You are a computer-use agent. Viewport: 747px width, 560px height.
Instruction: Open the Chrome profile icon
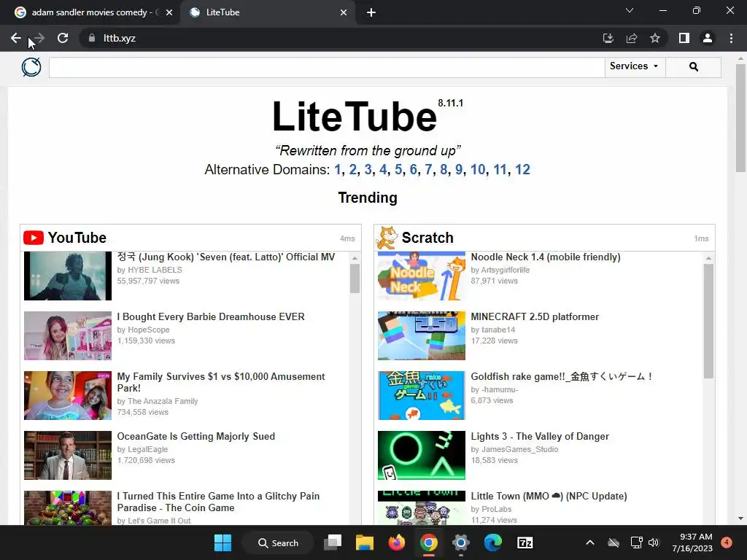click(x=708, y=38)
